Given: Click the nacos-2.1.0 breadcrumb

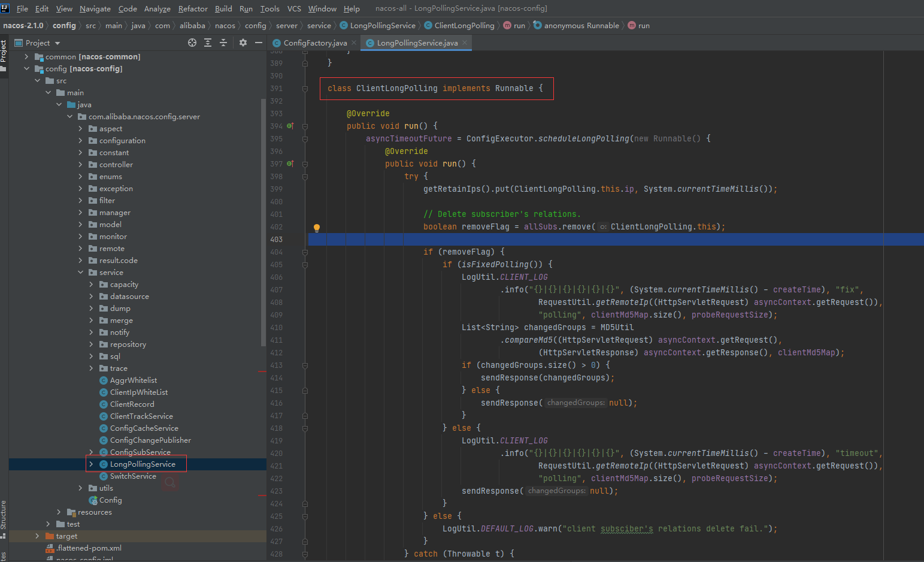Looking at the screenshot, I should 23,26.
